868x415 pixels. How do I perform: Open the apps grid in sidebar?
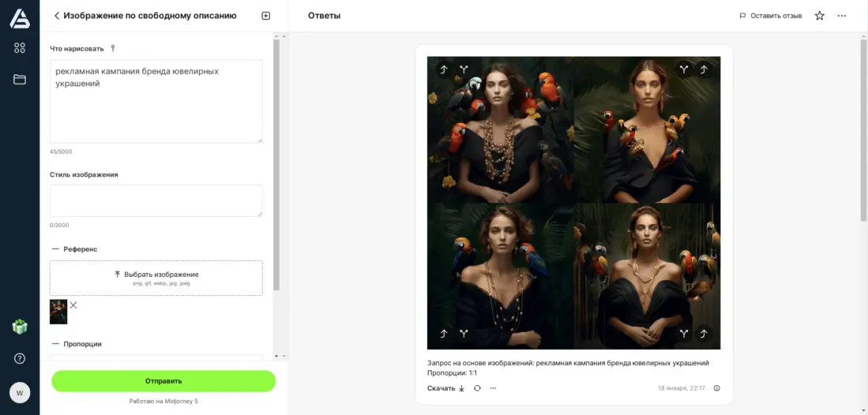click(x=20, y=48)
